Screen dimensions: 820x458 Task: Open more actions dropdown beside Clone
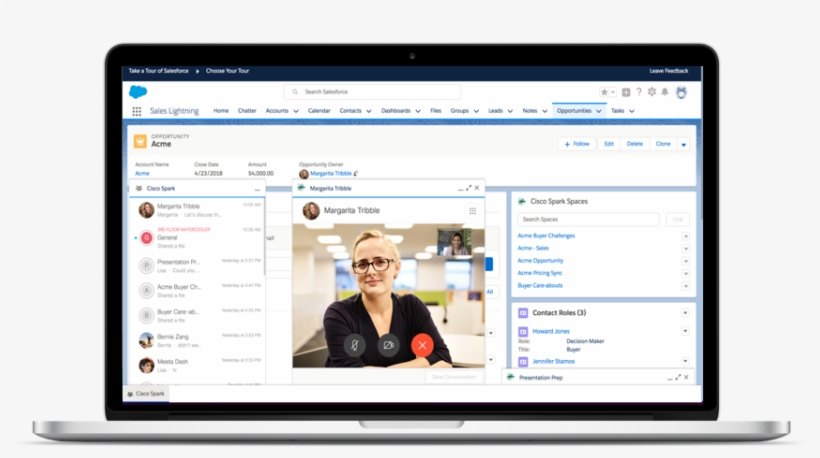click(684, 144)
